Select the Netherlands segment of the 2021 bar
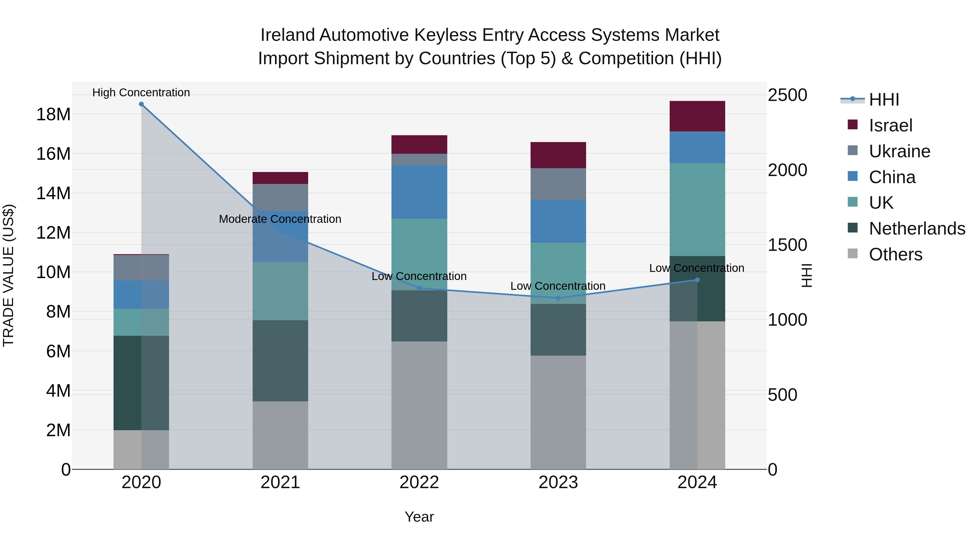This screenshot has width=980, height=551. (x=280, y=361)
